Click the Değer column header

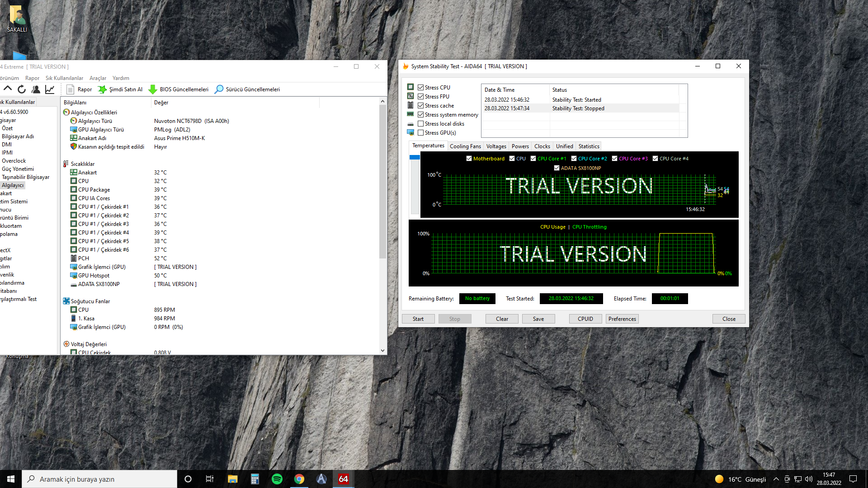(x=235, y=103)
